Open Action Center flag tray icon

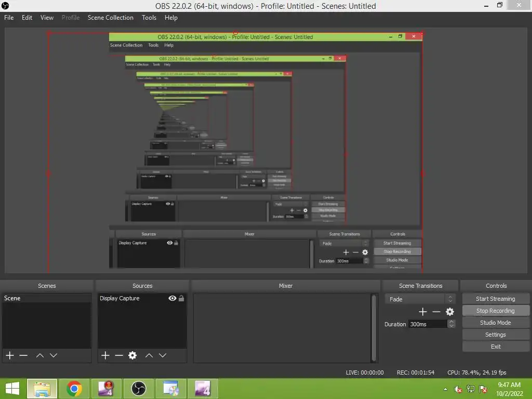[483, 389]
